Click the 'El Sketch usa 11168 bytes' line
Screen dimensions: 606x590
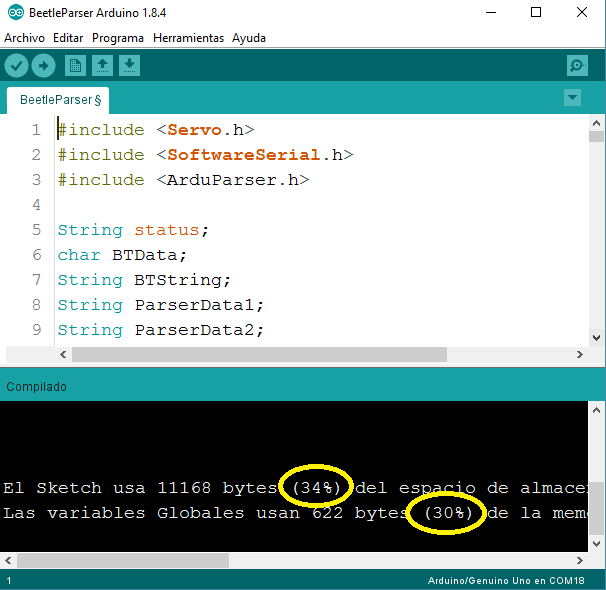tap(295, 488)
